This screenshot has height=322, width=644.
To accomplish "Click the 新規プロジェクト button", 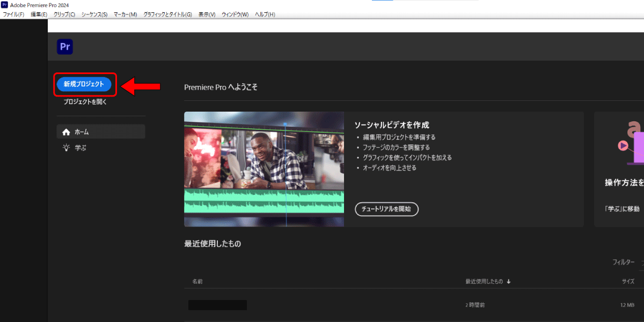I will (84, 84).
